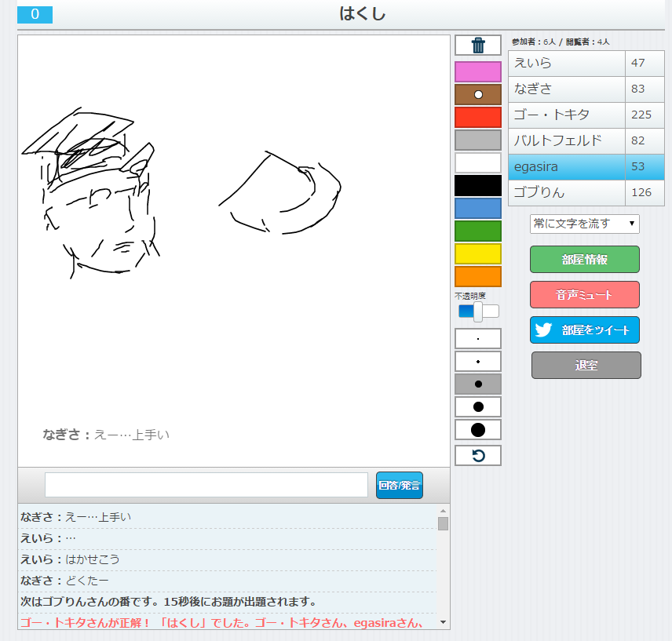Click score 83 in participant table

637,89
